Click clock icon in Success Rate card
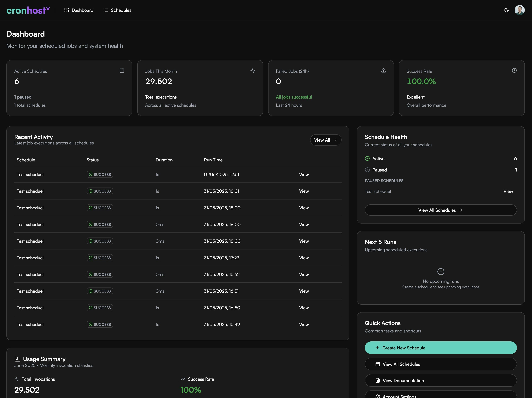Screen dimensions: 532x398 [514, 71]
